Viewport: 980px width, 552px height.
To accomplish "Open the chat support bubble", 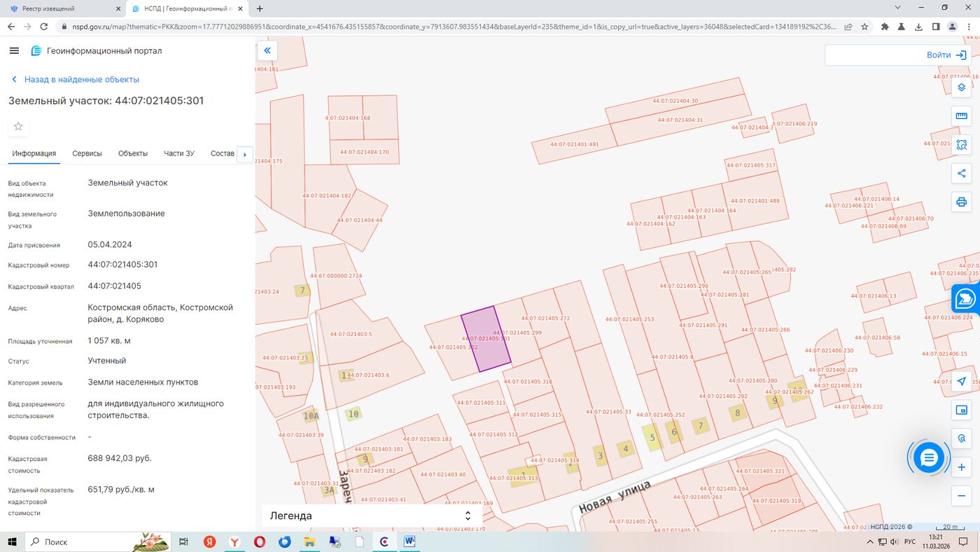I will click(929, 458).
